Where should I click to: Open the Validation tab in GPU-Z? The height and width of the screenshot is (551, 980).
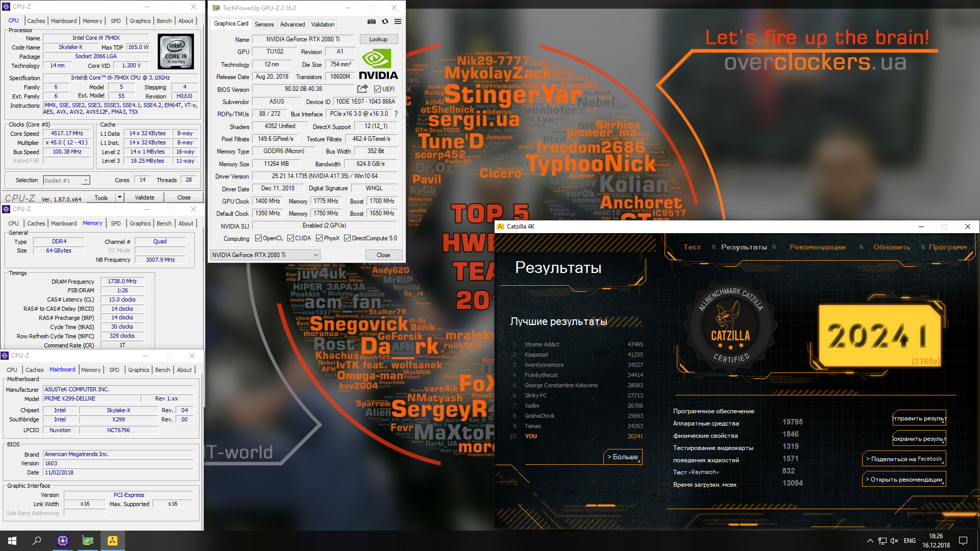[x=323, y=24]
